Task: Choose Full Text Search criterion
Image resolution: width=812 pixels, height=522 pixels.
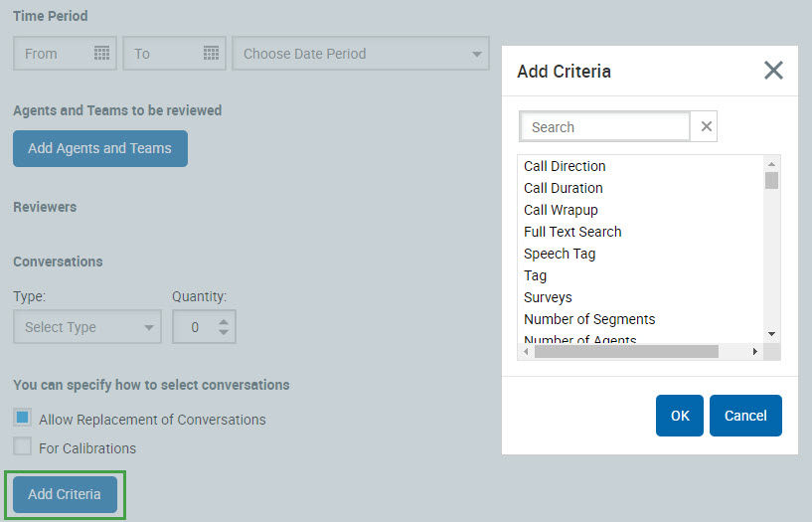Action: click(x=572, y=232)
